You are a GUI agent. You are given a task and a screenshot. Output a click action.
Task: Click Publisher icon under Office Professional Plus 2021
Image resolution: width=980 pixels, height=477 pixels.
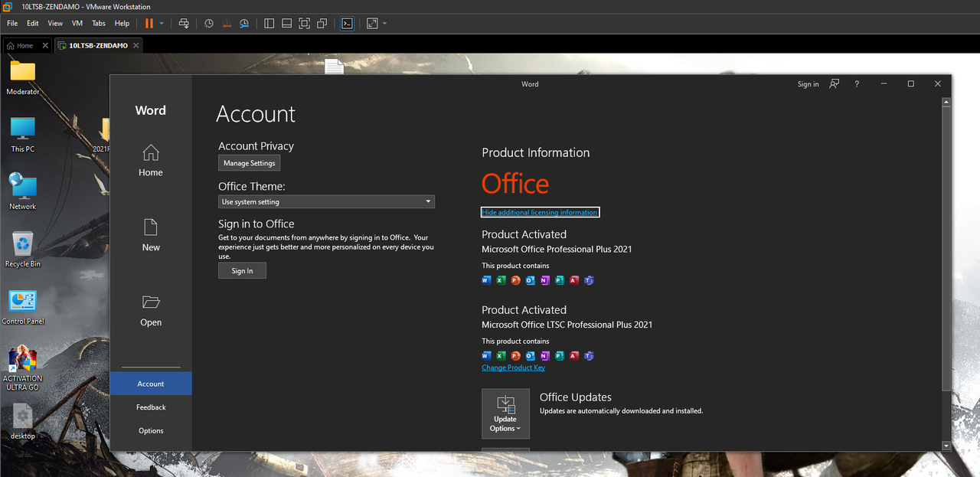[559, 280]
